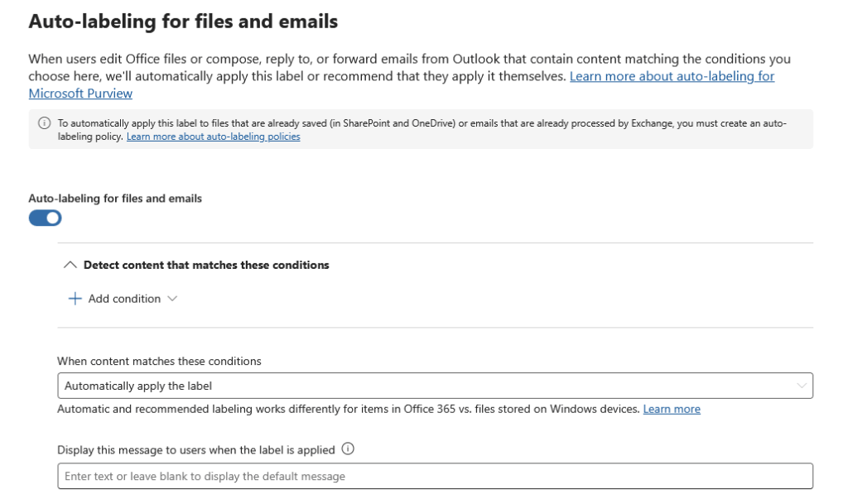The height and width of the screenshot is (504, 848).
Task: Turn off the auto-labeling for files and emails switch
Action: (x=45, y=218)
